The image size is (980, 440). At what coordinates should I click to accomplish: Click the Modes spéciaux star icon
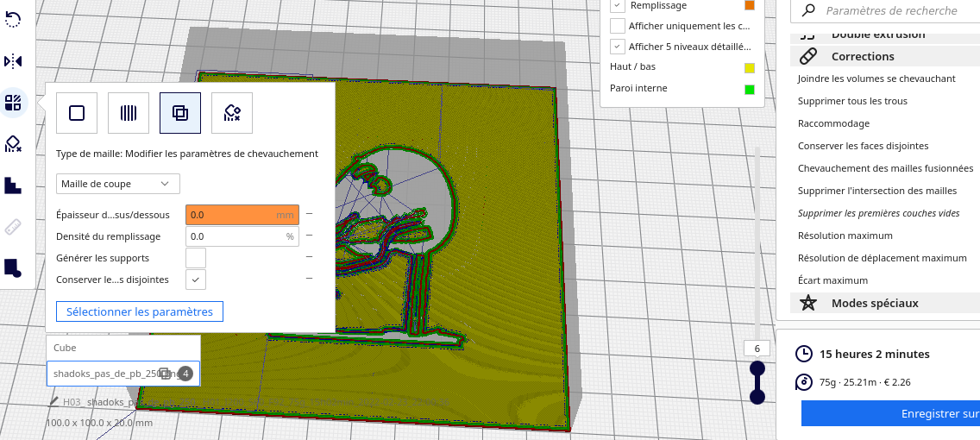pos(808,303)
